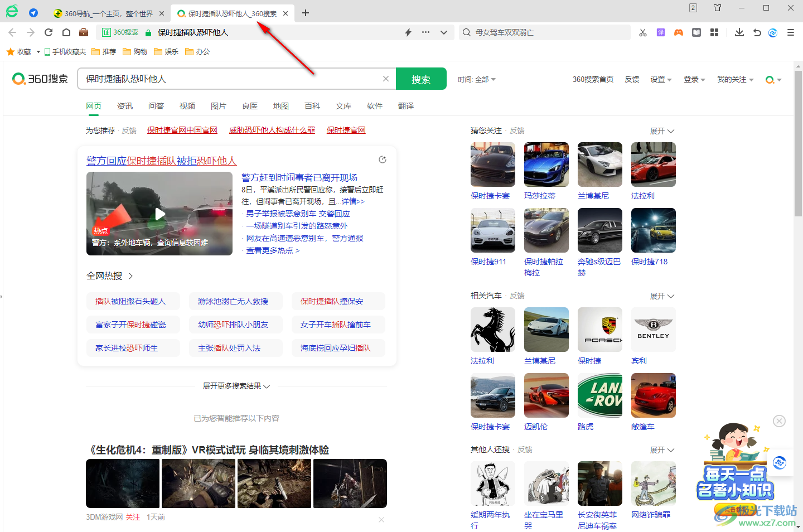Image resolution: width=803 pixels, height=532 pixels.
Task: Open the hamburger main menu
Action: pyautogui.click(x=791, y=32)
